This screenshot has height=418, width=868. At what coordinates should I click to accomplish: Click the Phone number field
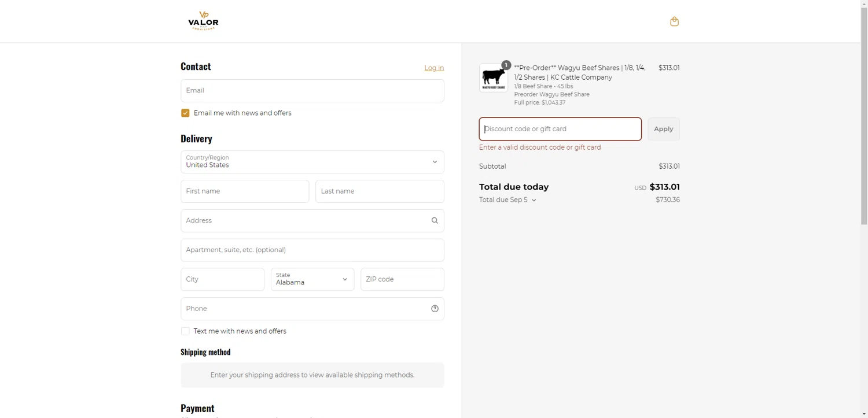pyautogui.click(x=312, y=309)
